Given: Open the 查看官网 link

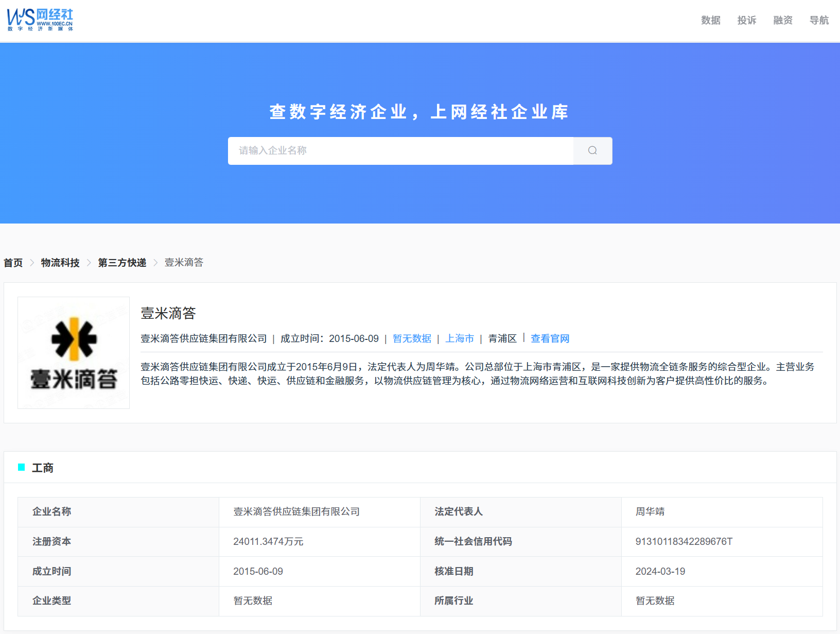Looking at the screenshot, I should tap(550, 338).
